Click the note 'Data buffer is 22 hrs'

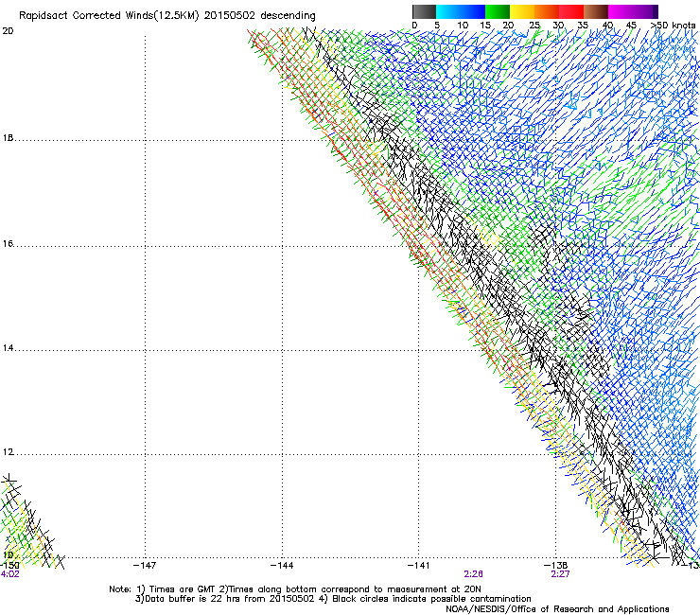pyautogui.click(x=193, y=599)
